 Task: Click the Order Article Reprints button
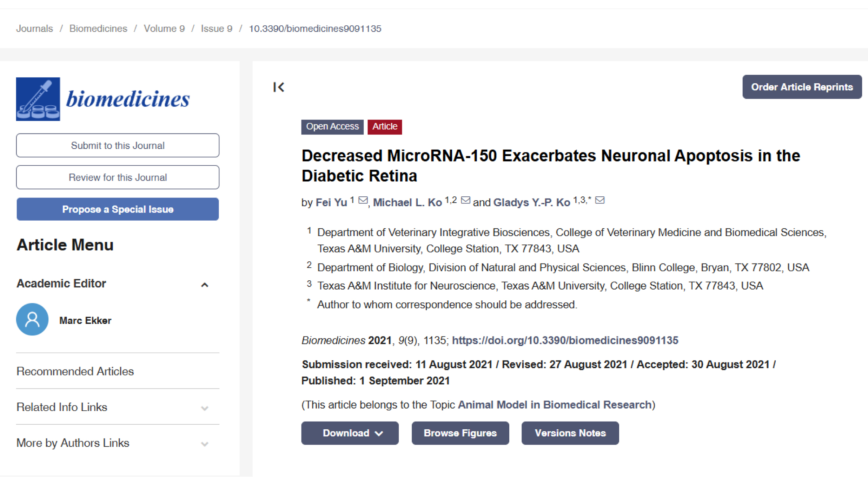tap(802, 87)
